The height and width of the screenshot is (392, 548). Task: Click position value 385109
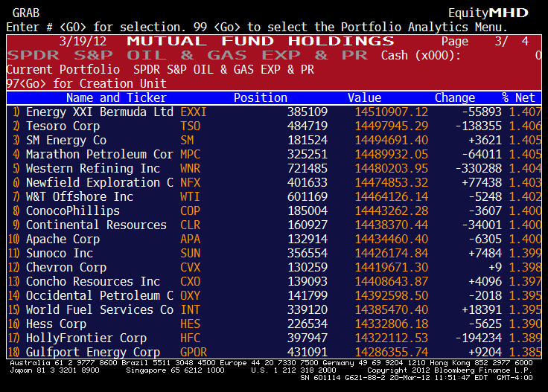(308, 112)
